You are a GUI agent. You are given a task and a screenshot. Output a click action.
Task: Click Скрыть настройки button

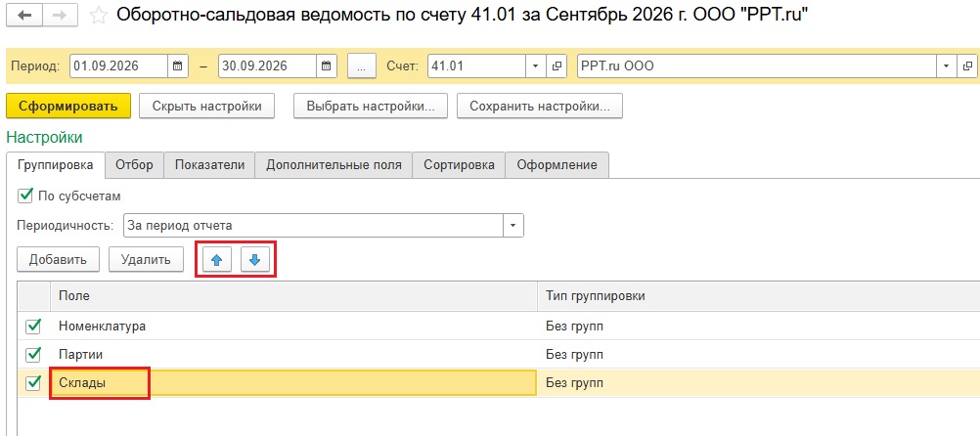(207, 106)
